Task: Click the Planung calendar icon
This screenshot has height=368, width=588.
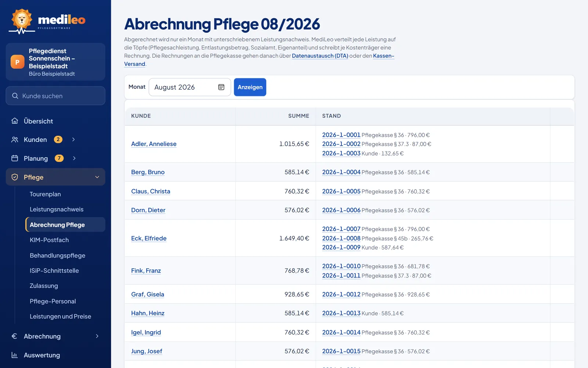Action: [x=15, y=158]
